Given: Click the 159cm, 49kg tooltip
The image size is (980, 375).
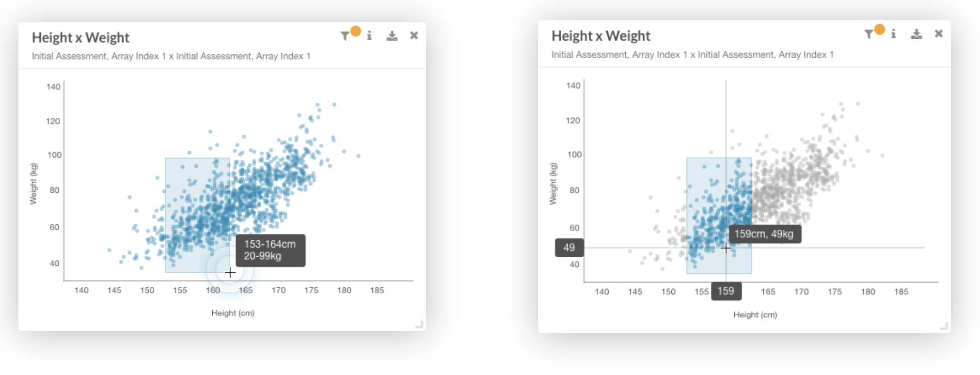Looking at the screenshot, I should point(764,234).
